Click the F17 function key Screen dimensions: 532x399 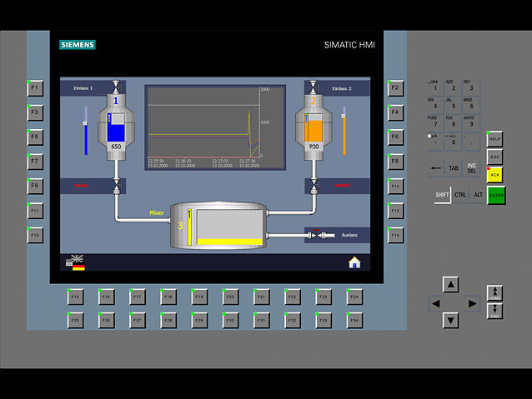pyautogui.click(x=138, y=297)
